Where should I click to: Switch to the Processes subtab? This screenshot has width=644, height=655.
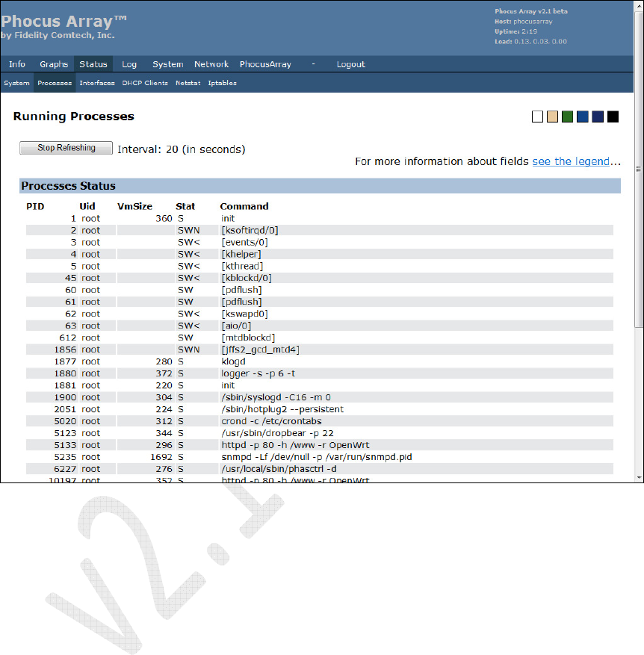click(x=55, y=83)
